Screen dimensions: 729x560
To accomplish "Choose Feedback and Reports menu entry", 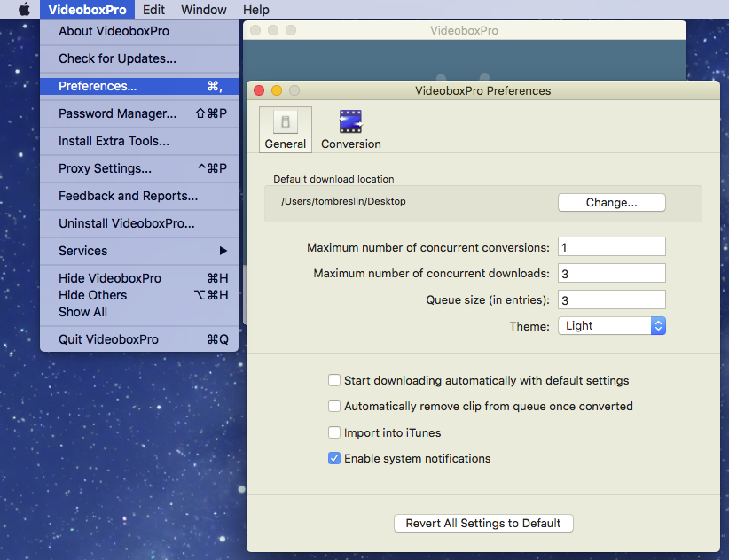I will pos(139,196).
